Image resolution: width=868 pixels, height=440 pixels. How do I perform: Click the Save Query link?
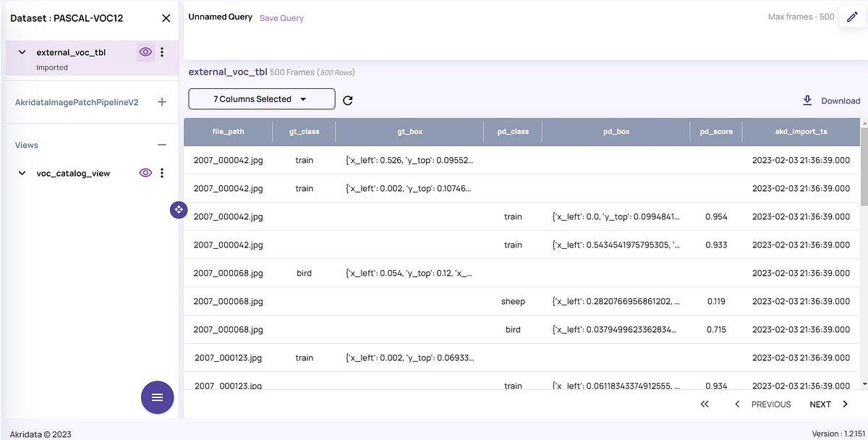(x=281, y=17)
